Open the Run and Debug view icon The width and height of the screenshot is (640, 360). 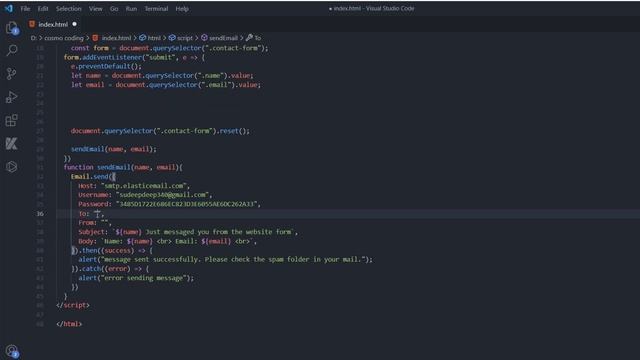click(11, 97)
